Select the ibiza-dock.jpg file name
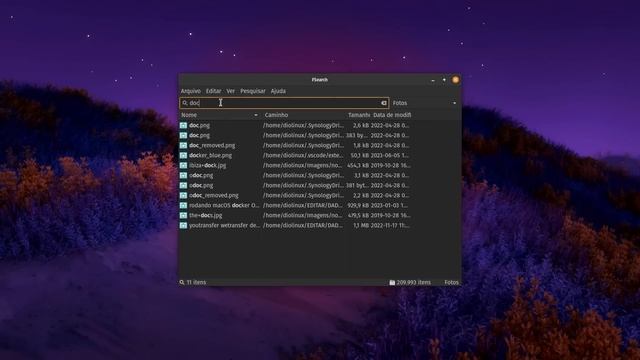 pos(207,165)
